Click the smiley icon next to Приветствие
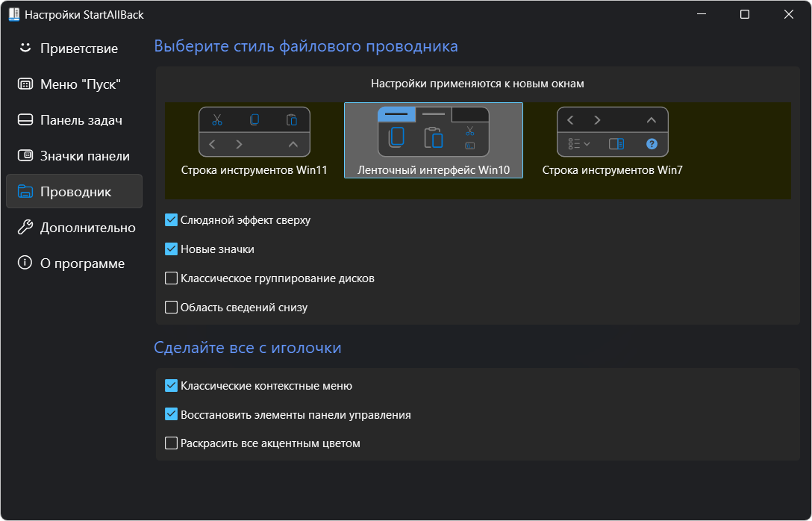812x521 pixels. point(25,48)
